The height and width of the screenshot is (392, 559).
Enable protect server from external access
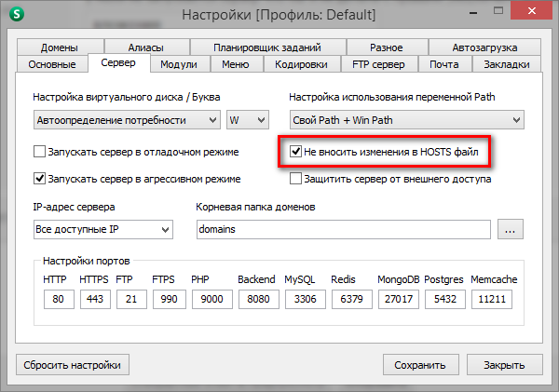tap(296, 178)
